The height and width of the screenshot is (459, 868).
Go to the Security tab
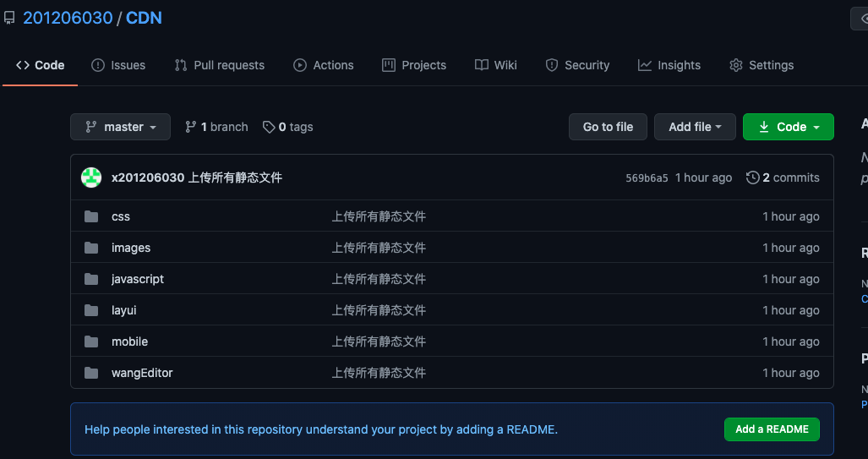576,65
